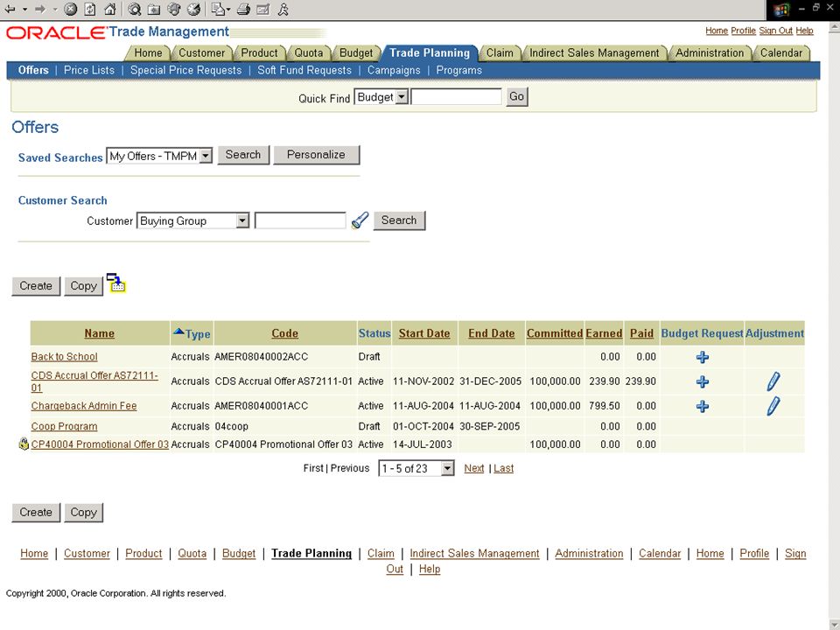The height and width of the screenshot is (630, 840).
Task: Go to the Administration tab
Action: click(x=710, y=52)
